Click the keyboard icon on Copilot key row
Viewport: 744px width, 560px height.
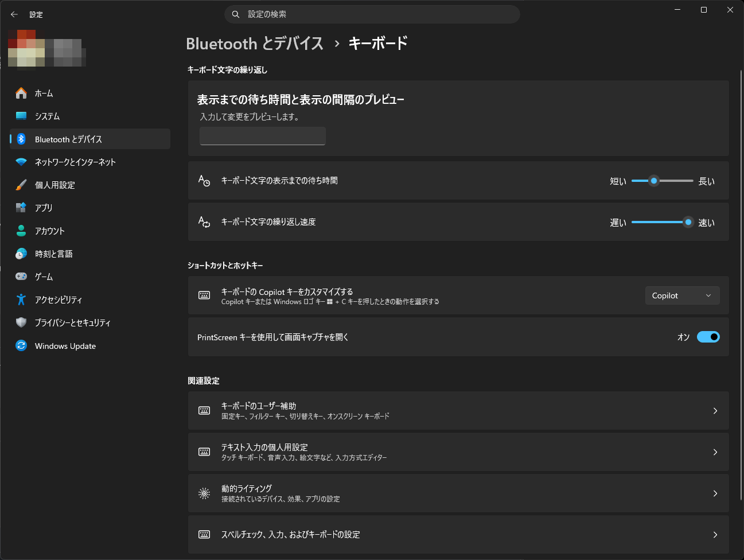[204, 295]
